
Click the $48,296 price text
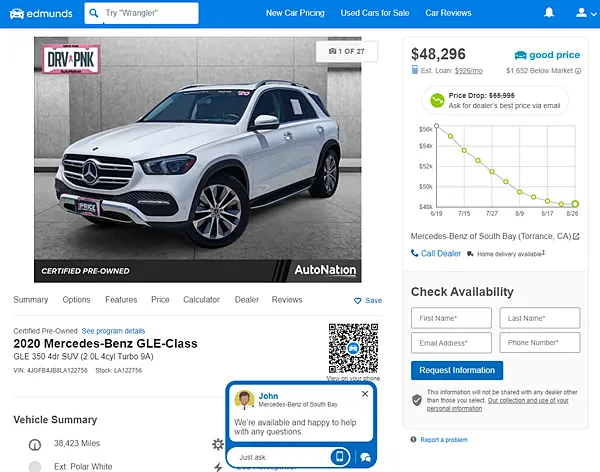coord(438,54)
